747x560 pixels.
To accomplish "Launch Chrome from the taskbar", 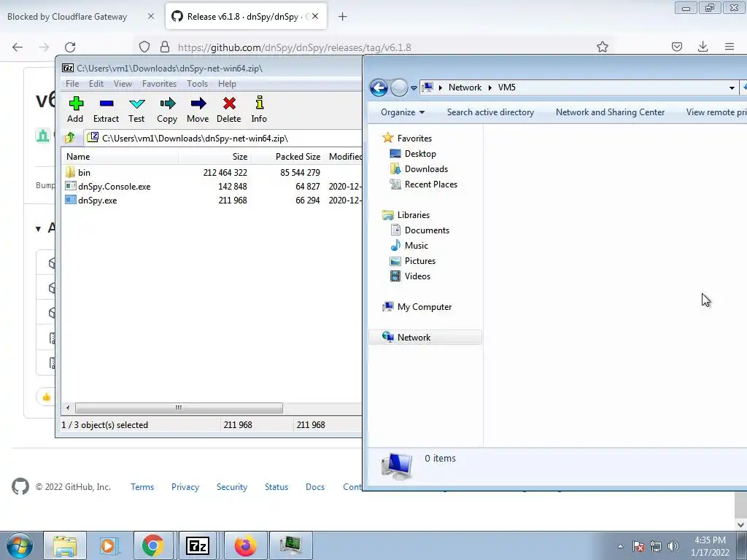I will tap(153, 545).
